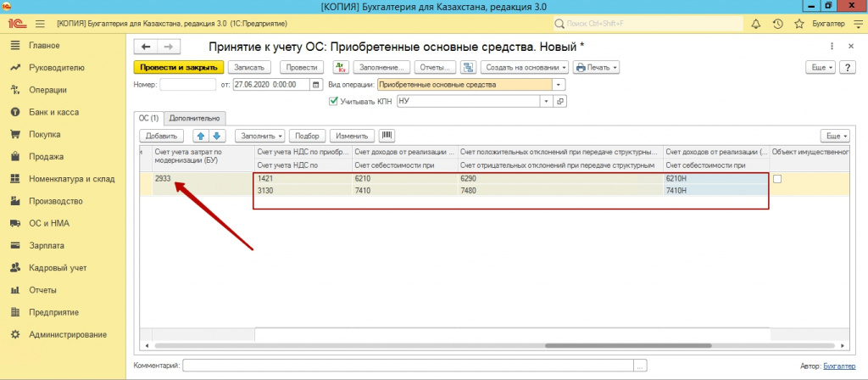Click Записать button
The width and height of the screenshot is (868, 380).
pos(249,67)
